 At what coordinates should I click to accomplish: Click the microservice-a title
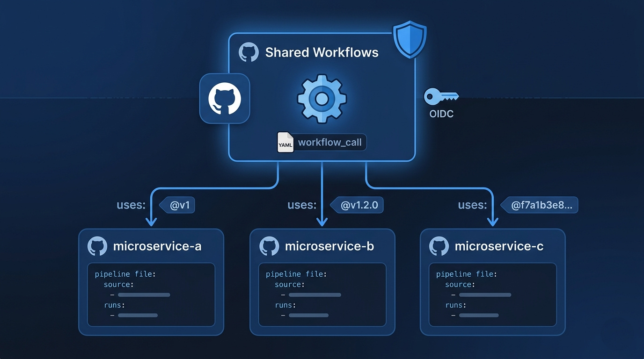pyautogui.click(x=157, y=246)
